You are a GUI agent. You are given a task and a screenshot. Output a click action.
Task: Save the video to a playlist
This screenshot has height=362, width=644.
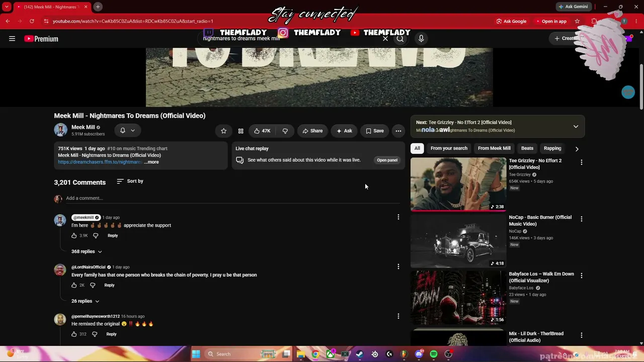click(375, 131)
